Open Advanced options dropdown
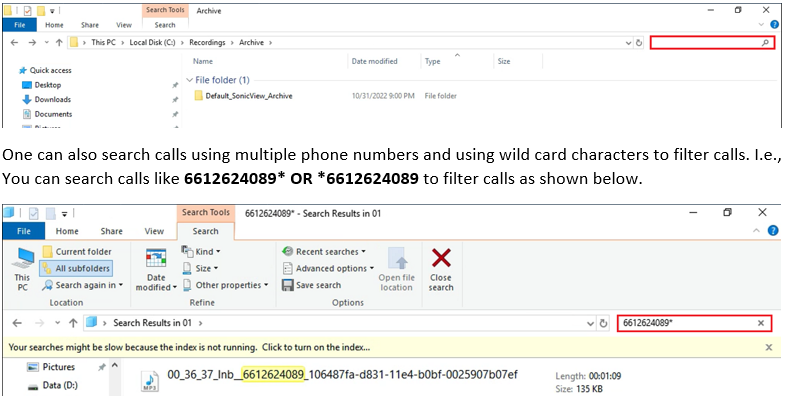This screenshot has width=790, height=396. tap(328, 269)
